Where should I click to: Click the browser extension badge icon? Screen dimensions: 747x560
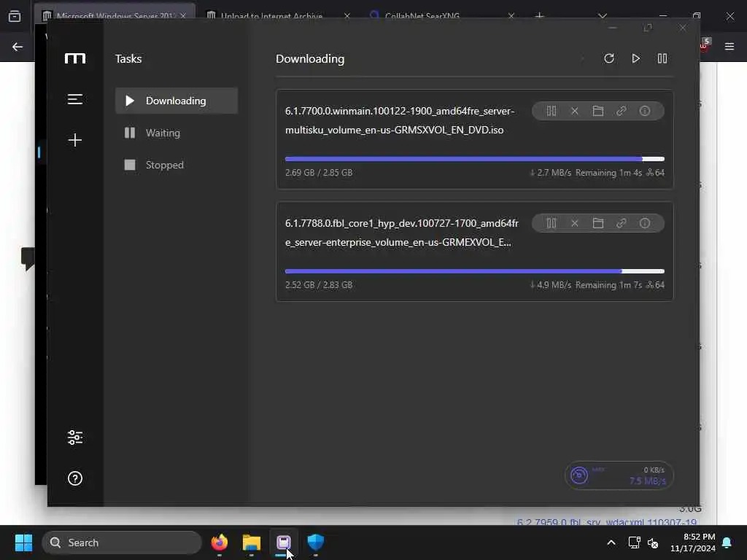705,44
